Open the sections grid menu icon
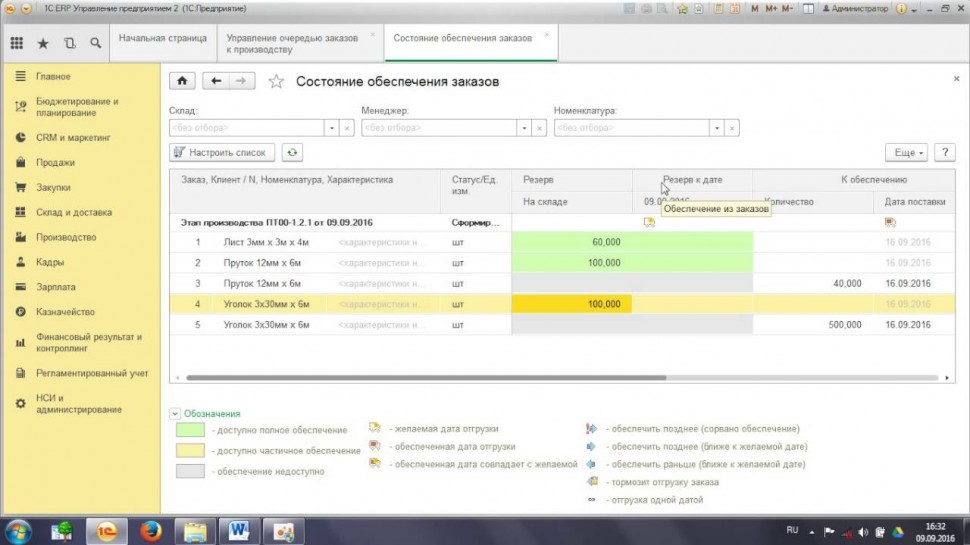 pos(17,43)
